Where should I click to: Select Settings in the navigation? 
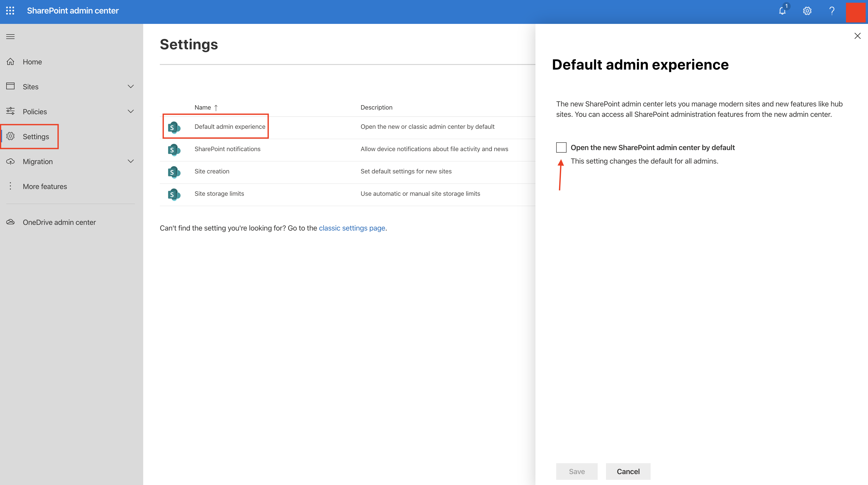pyautogui.click(x=36, y=137)
